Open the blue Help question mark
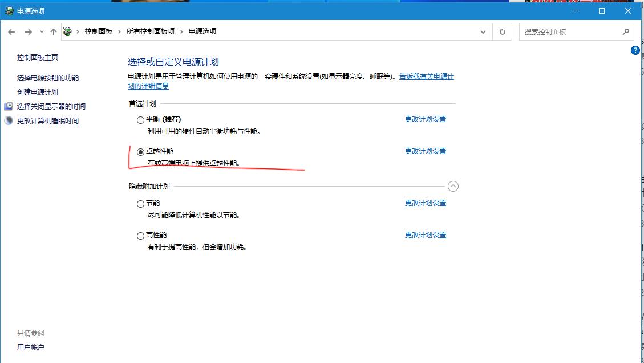Viewport: 644px width, 363px height. (x=634, y=50)
